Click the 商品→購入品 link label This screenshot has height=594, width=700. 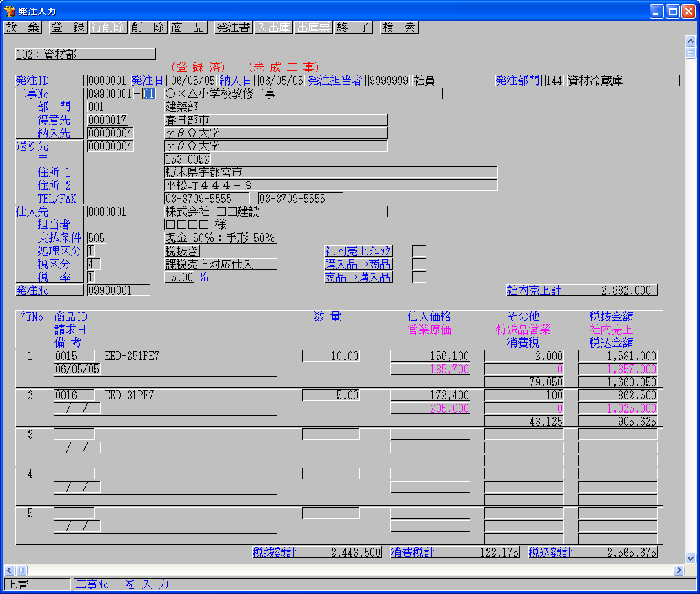359,277
